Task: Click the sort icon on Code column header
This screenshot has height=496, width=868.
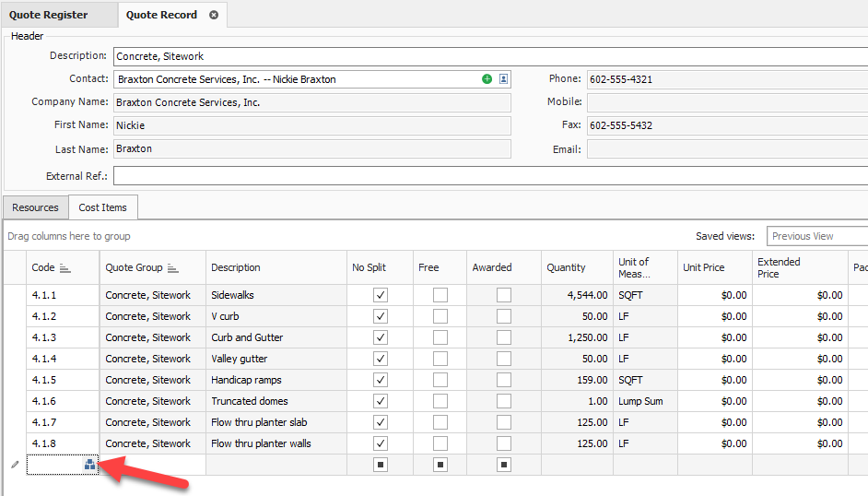Action: 65,268
